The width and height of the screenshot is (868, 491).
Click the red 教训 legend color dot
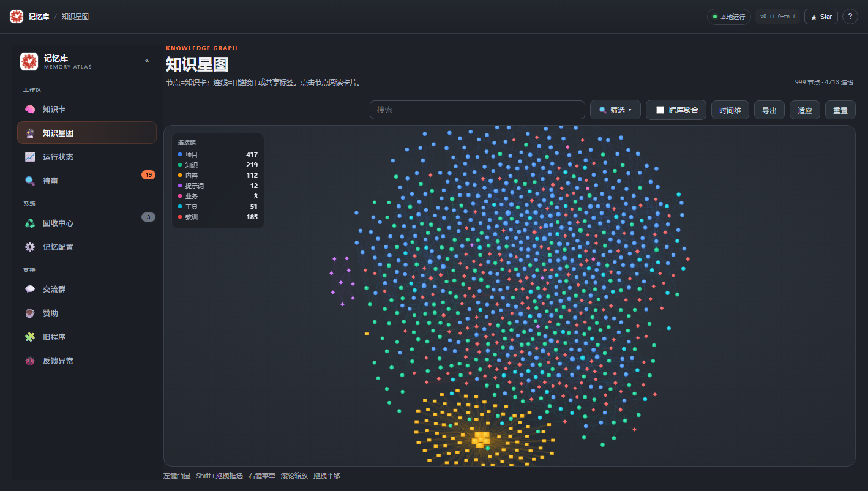click(180, 217)
